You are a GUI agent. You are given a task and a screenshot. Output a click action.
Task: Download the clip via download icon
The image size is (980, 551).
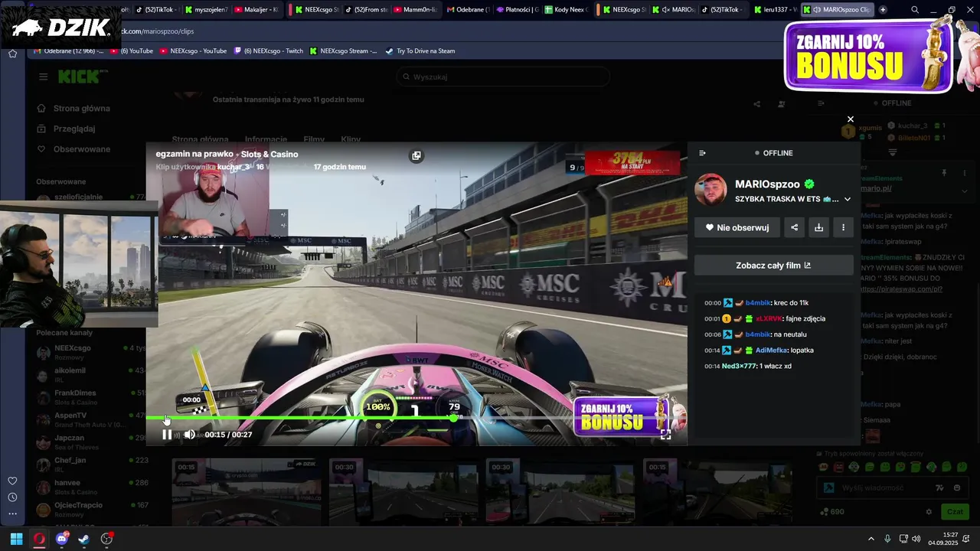click(x=818, y=227)
